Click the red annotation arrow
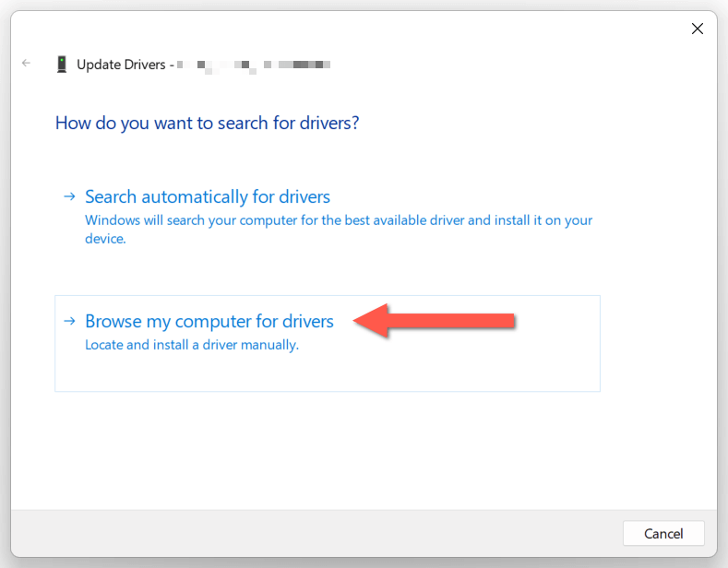The height and width of the screenshot is (568, 728). click(x=434, y=321)
